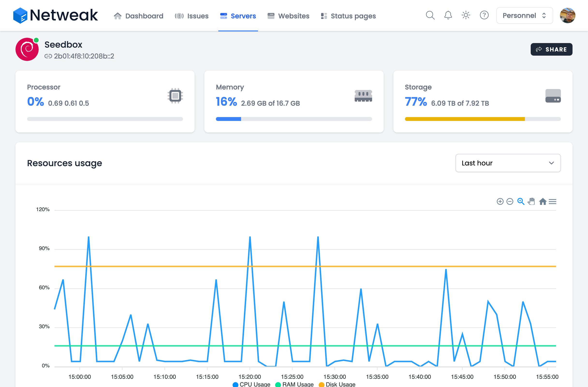The image size is (588, 387).
Task: Click the yellow Storage usage progress bar
Action: (x=464, y=119)
